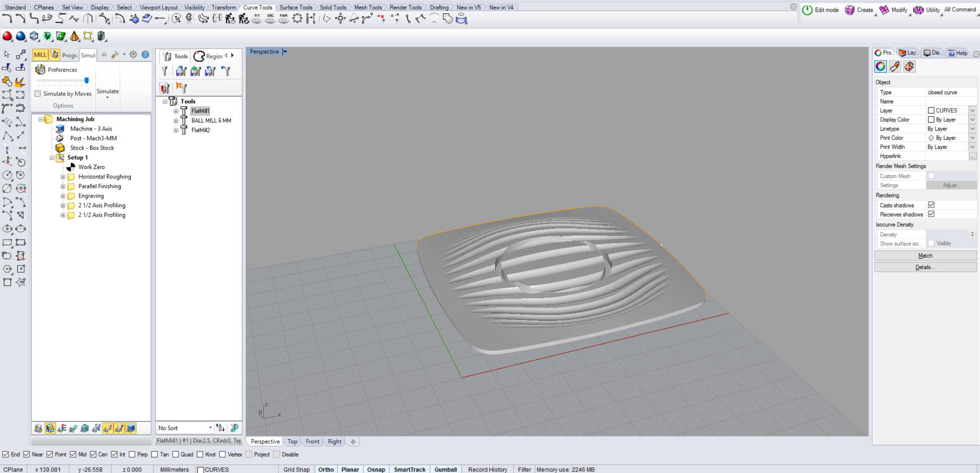Screen dimensions: 980x473
Task: Click the toolbar options gear near top right
Action: pos(793,7)
